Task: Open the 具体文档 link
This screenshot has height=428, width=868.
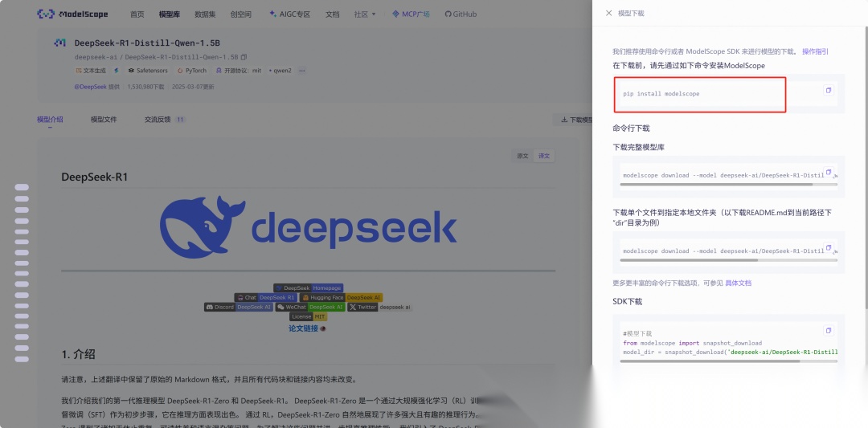Action: (x=739, y=283)
